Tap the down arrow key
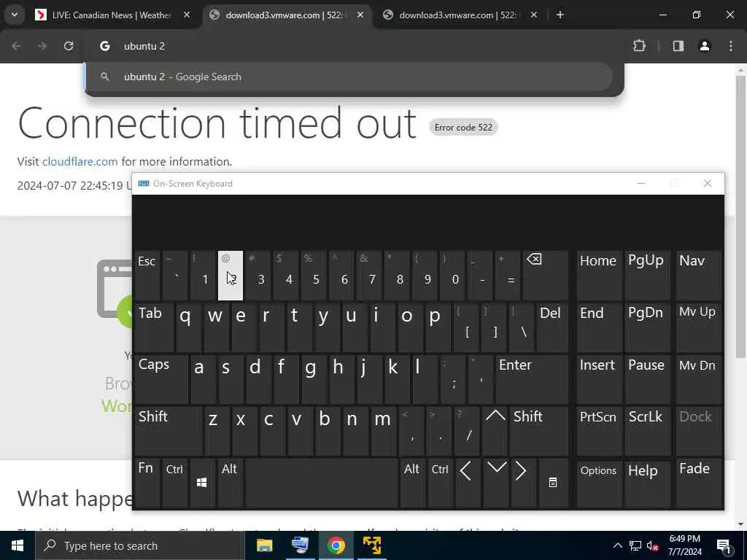The height and width of the screenshot is (560, 747). (496, 483)
